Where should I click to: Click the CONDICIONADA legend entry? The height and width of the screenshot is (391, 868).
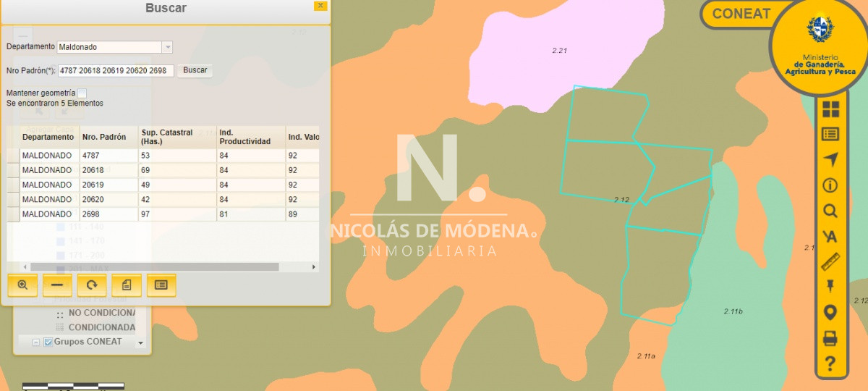(102, 327)
